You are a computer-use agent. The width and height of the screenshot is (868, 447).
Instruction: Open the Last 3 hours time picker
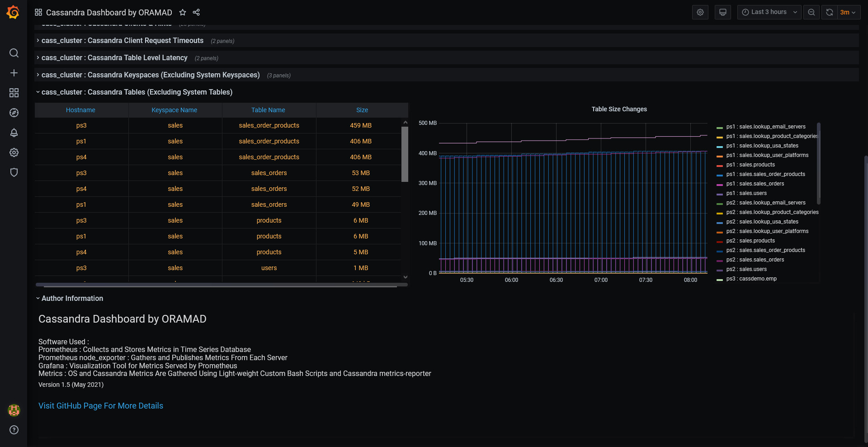[769, 12]
